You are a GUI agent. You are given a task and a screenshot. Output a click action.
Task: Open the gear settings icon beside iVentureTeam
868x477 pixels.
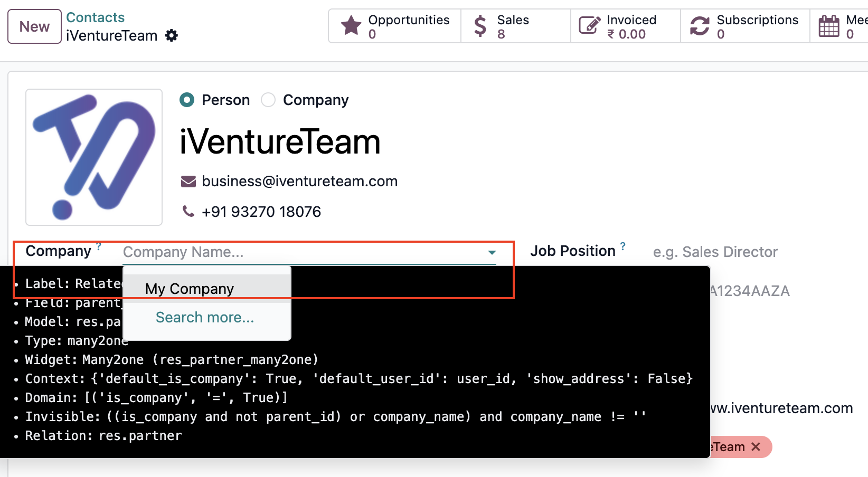pyautogui.click(x=172, y=35)
